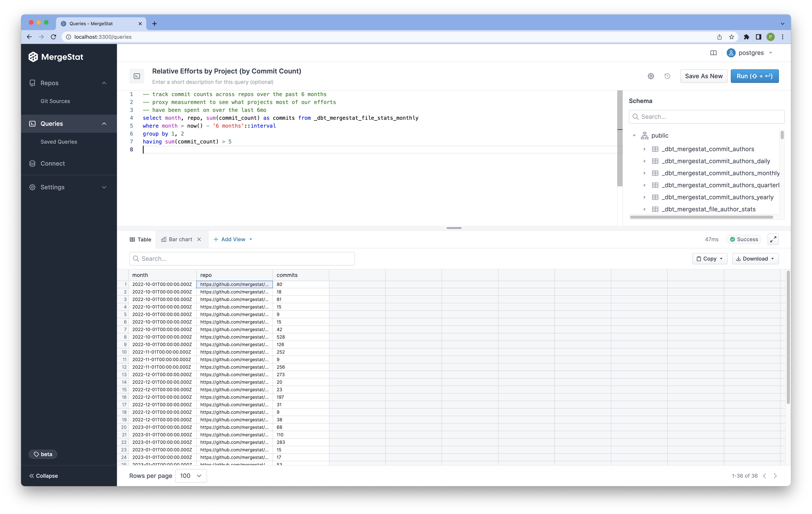Collapse the sidebar
812x514 pixels.
point(43,476)
